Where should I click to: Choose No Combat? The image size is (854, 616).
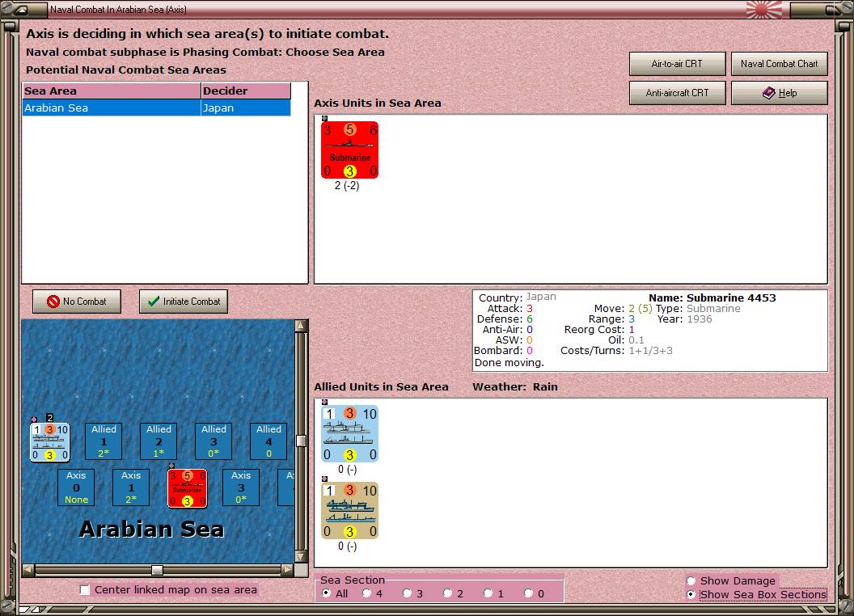(x=77, y=302)
